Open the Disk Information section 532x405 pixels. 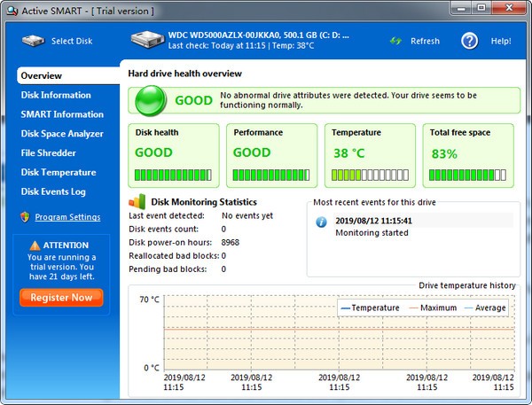[x=56, y=95]
